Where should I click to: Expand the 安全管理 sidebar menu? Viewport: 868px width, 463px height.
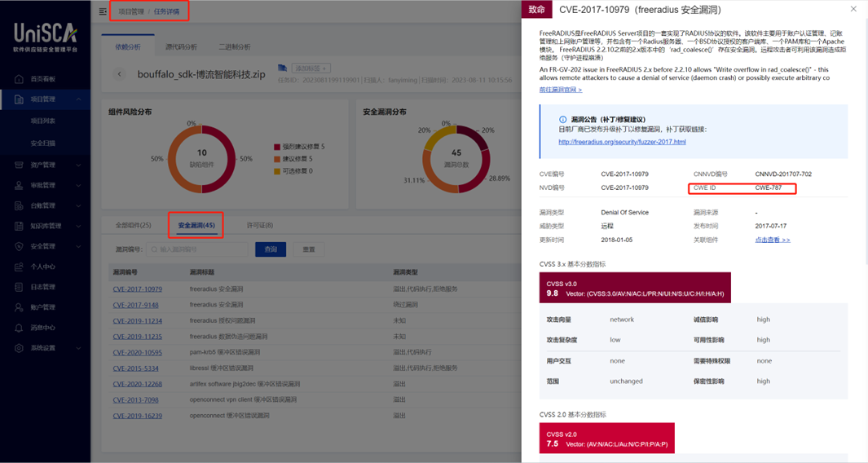(78, 246)
